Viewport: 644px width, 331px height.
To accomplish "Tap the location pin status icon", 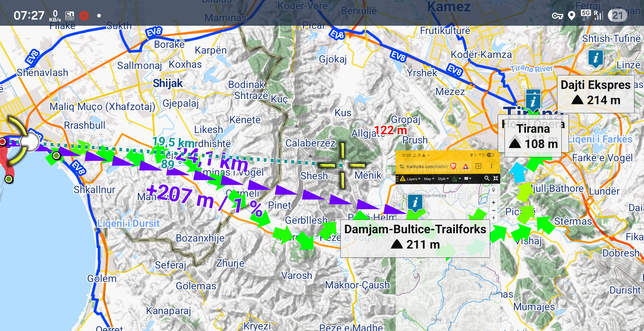I will click(571, 15).
